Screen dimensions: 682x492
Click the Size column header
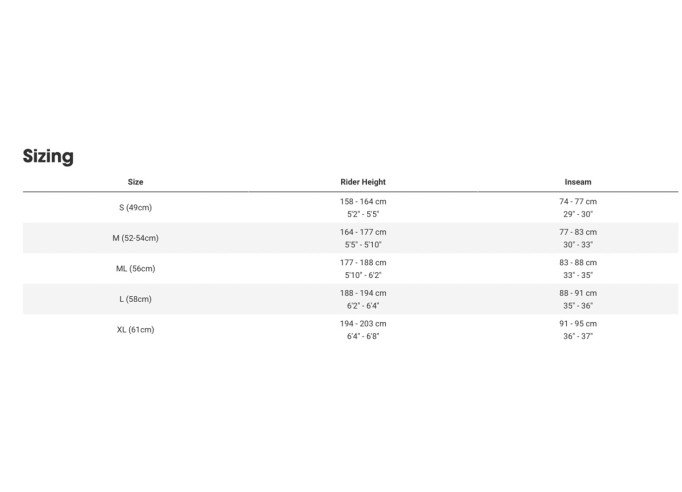coord(136,182)
